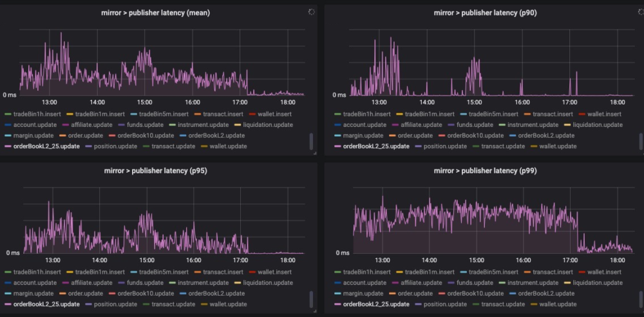Click the 15:00 axis label in the mean panel
The image size is (644, 317).
point(145,102)
